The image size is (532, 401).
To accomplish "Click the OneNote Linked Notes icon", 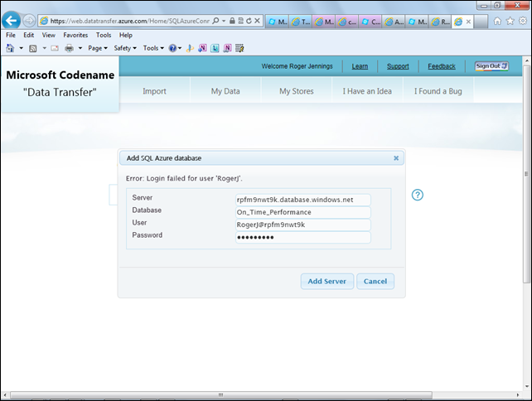I will point(227,48).
